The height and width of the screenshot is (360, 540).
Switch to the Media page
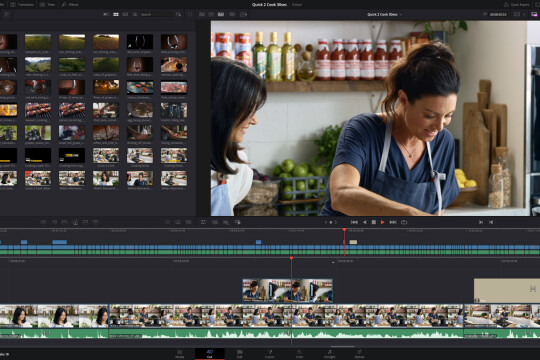click(179, 354)
